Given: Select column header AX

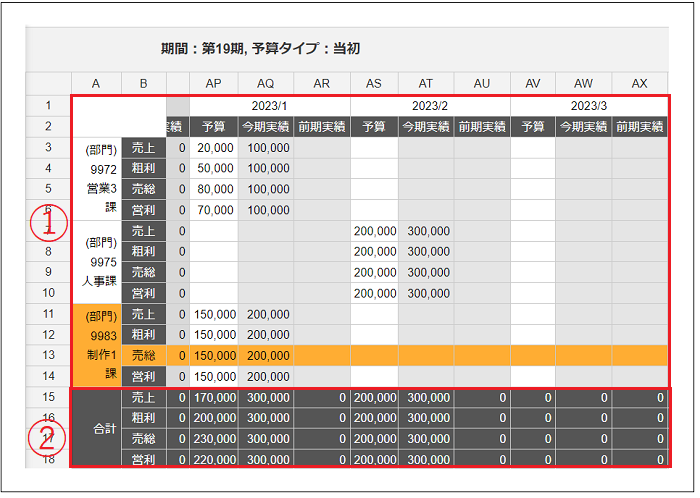Looking at the screenshot, I should point(640,83).
